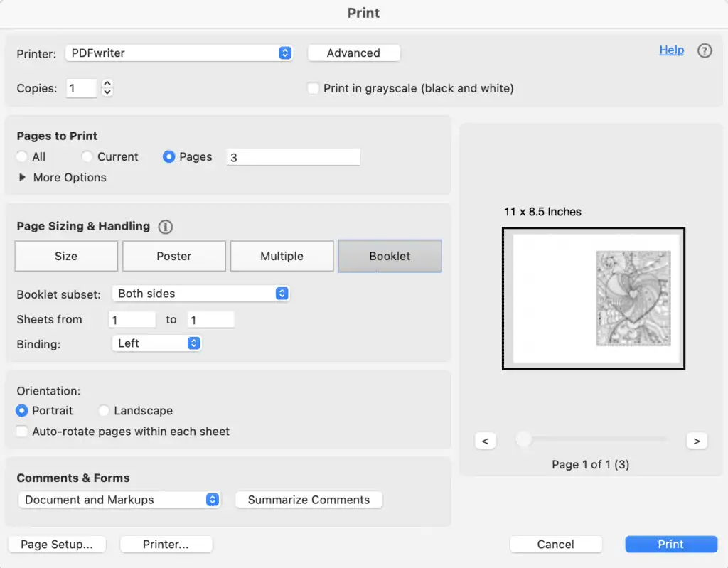The image size is (728, 568).
Task: Select the Current page radio button
Action: coord(87,156)
